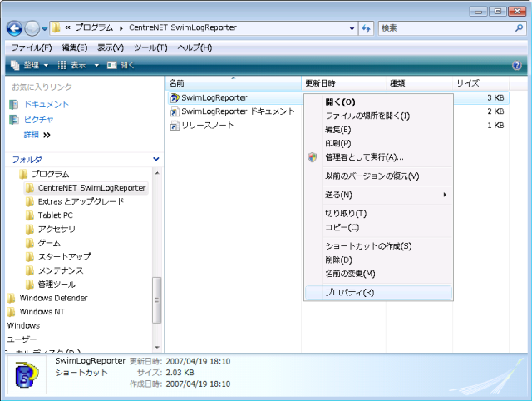The height and width of the screenshot is (401, 532).
Task: Click the folder tree scroll up arrow
Action: 157,173
